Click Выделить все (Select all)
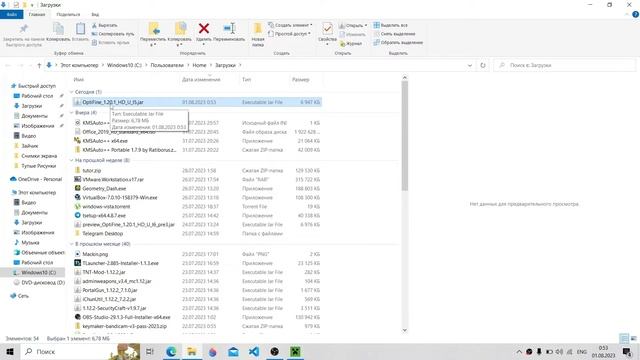Viewport: 640px width, 360px height. tap(391, 25)
